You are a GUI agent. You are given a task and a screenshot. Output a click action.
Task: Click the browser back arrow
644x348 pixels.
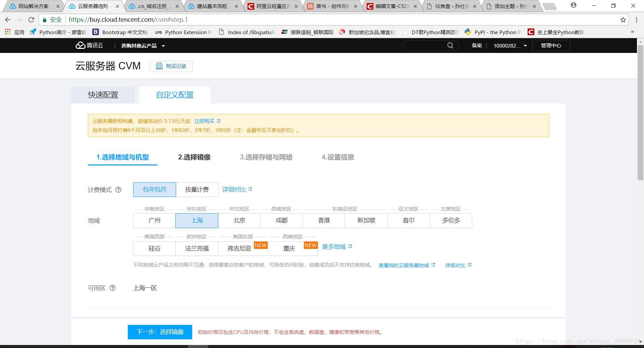8,20
